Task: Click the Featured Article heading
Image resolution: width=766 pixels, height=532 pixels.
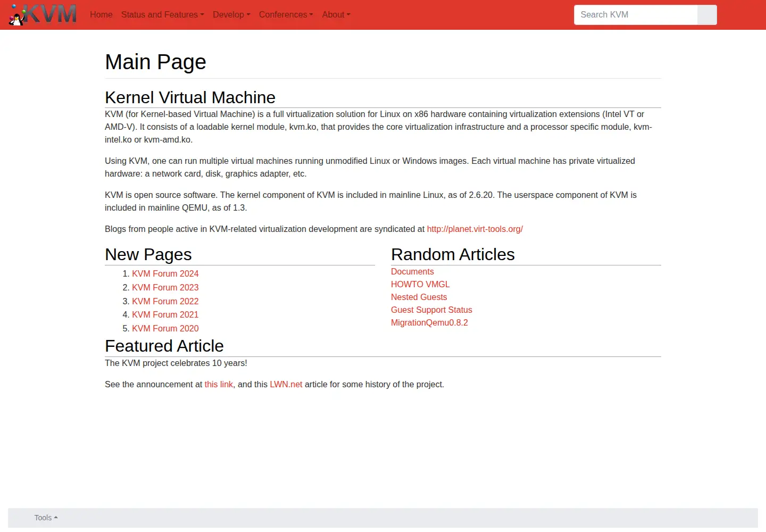Action: [x=164, y=346]
